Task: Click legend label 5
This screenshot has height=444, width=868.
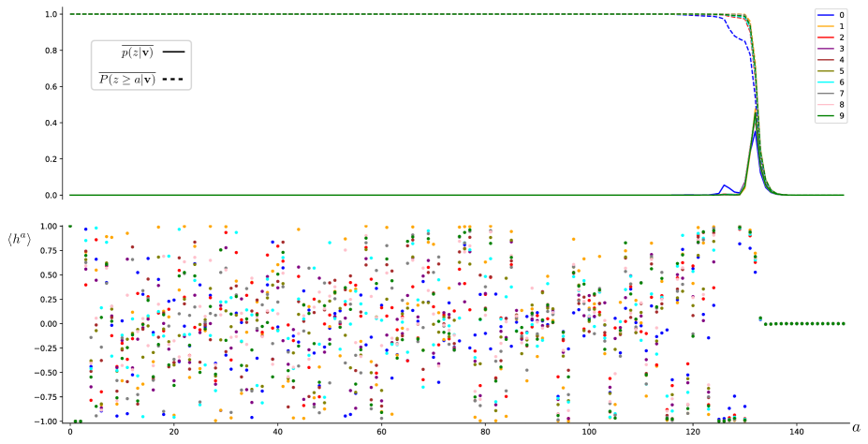Action: pyautogui.click(x=842, y=71)
